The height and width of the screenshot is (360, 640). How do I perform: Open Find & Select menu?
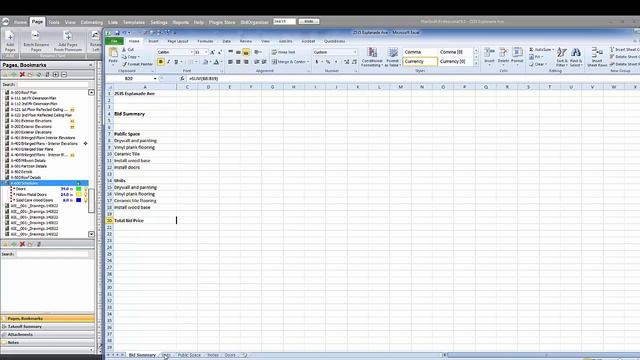click(x=576, y=57)
